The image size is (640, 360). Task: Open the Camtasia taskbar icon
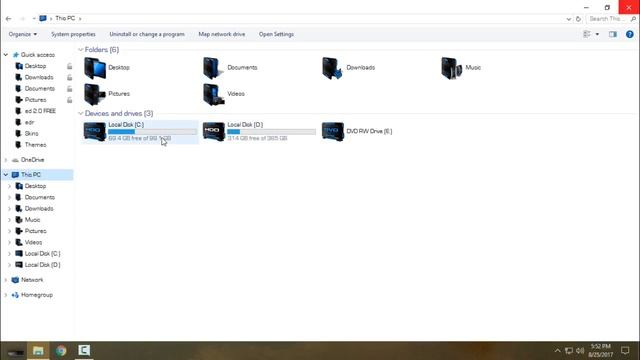pos(84,351)
